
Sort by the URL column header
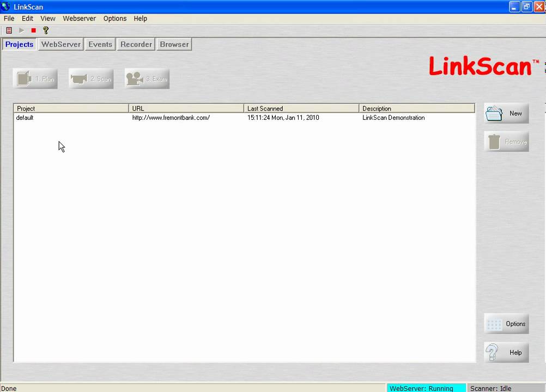[186, 108]
